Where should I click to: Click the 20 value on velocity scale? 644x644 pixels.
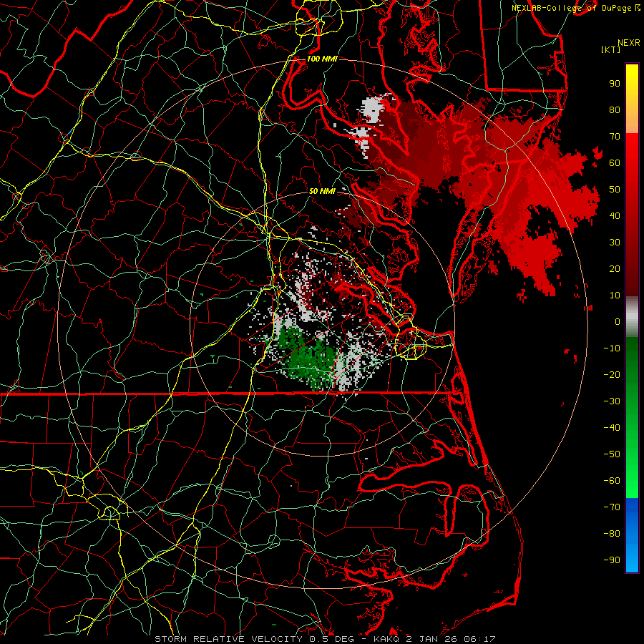tap(615, 269)
